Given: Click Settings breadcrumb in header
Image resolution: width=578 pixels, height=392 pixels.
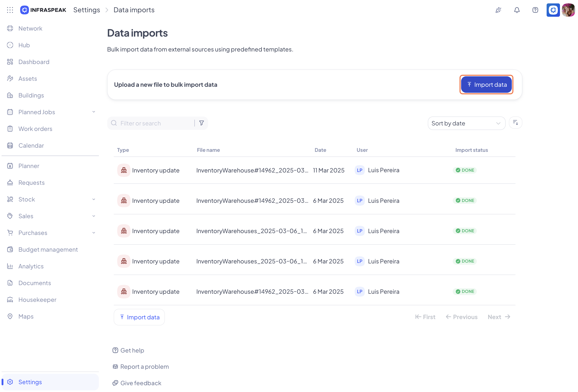Looking at the screenshot, I should point(87,10).
